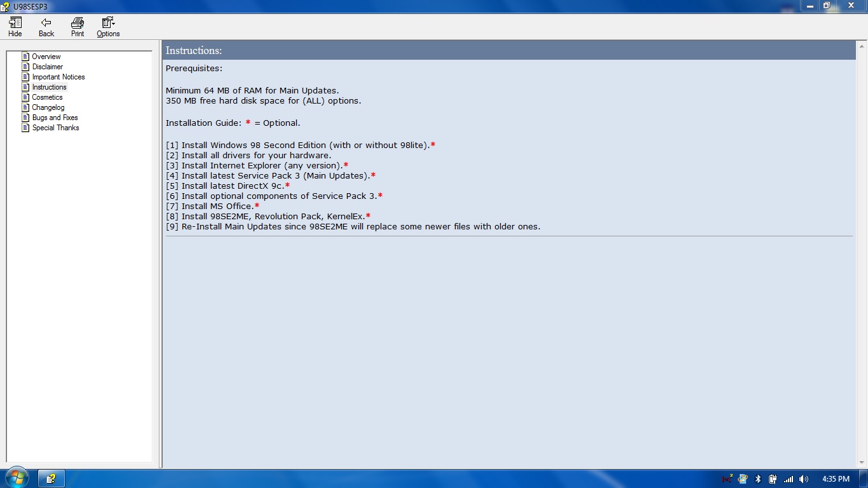Click the page icon beside Changelog

[25, 107]
